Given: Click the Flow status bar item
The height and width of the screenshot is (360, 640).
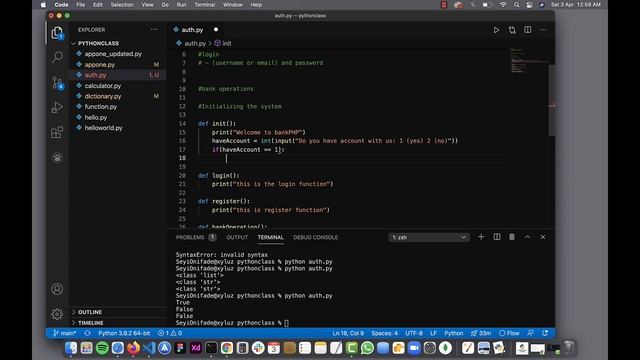Looking at the screenshot, I should pyautogui.click(x=509, y=333).
